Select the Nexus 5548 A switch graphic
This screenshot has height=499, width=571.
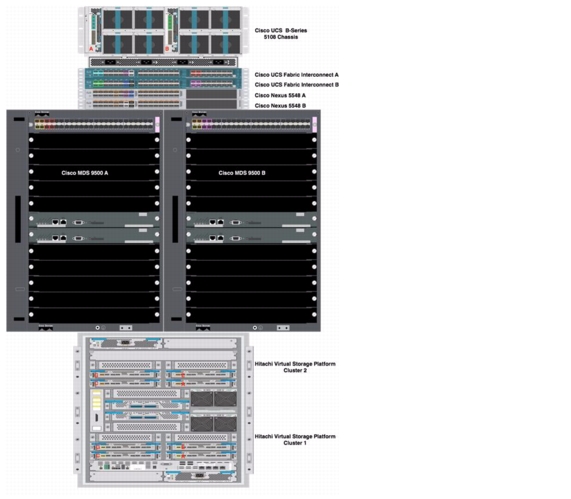[163, 94]
